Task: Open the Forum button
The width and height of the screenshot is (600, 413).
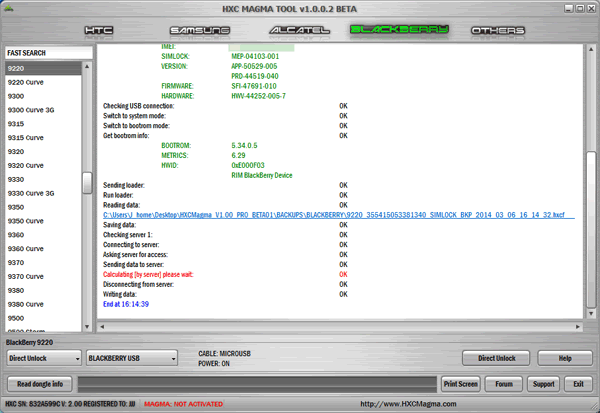Action: click(504, 384)
